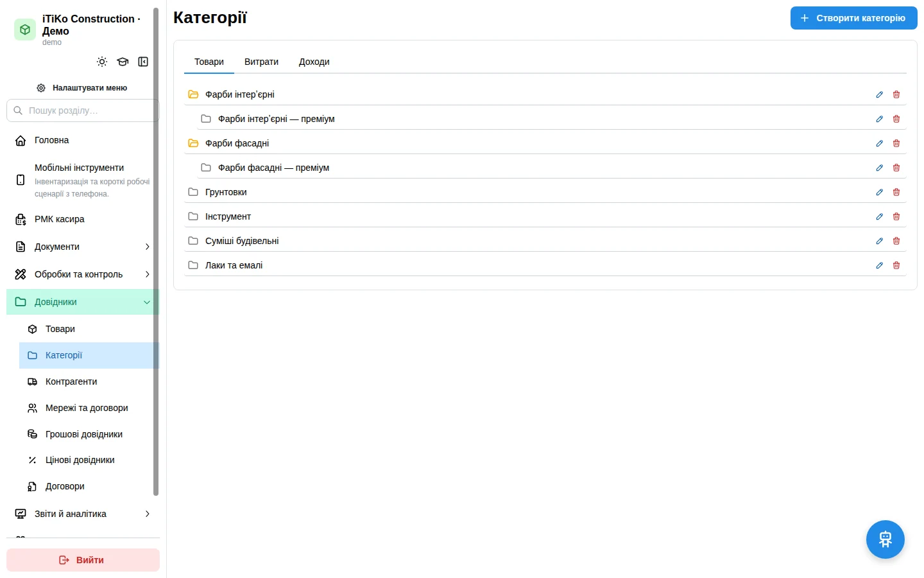The width and height of the screenshot is (924, 578).
Task: Open the Налаштувати меню settings
Action: pyautogui.click(x=83, y=88)
